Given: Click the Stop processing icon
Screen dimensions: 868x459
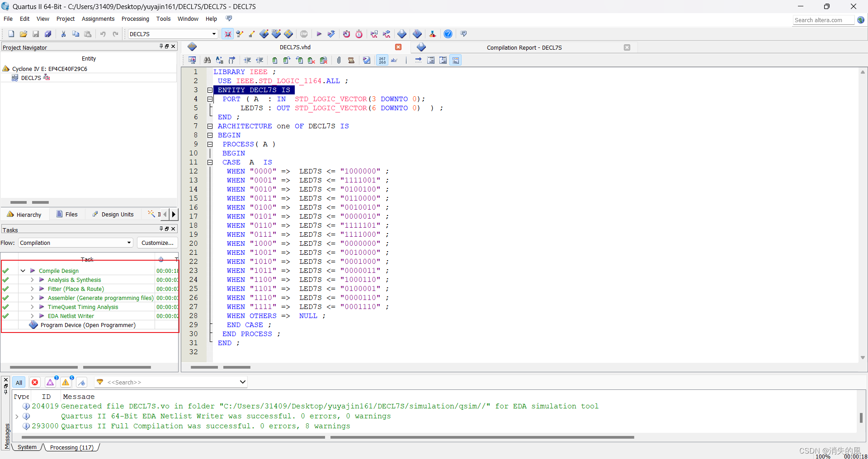Looking at the screenshot, I should coord(304,34).
